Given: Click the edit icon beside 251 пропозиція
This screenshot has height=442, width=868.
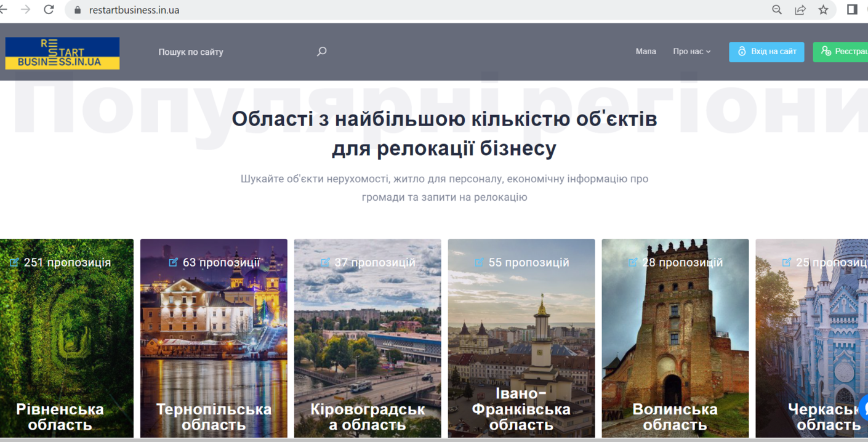Looking at the screenshot, I should (14, 263).
